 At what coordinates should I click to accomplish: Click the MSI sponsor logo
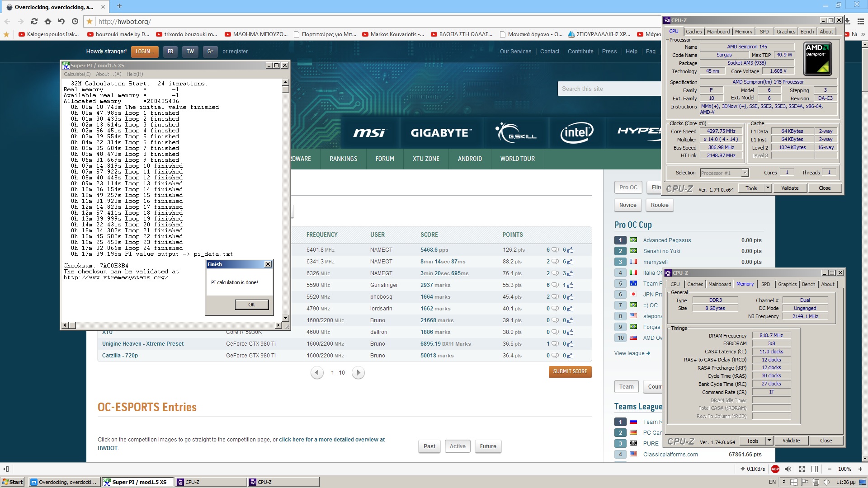coord(370,132)
